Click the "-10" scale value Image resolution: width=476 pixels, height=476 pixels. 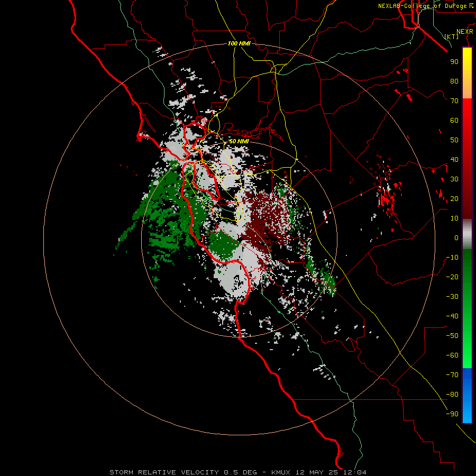452,258
